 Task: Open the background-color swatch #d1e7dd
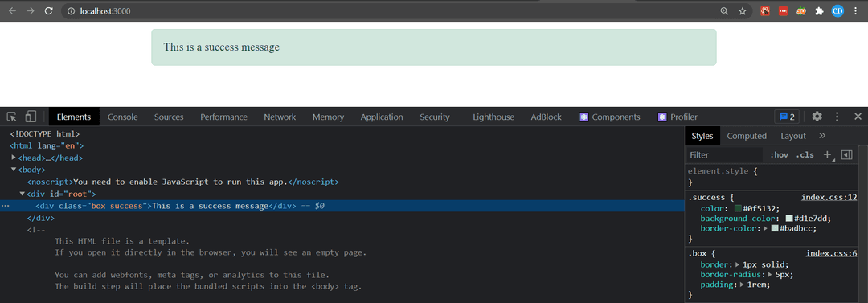[x=789, y=219]
